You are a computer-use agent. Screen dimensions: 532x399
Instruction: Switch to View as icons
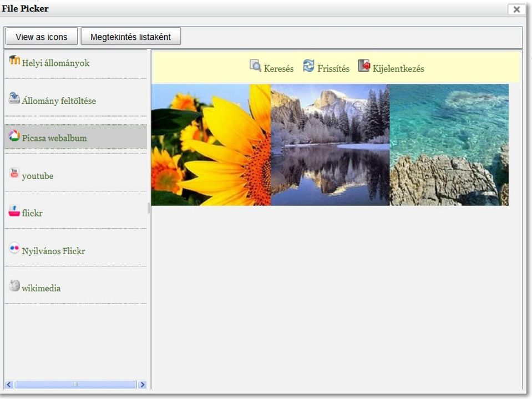tap(42, 37)
